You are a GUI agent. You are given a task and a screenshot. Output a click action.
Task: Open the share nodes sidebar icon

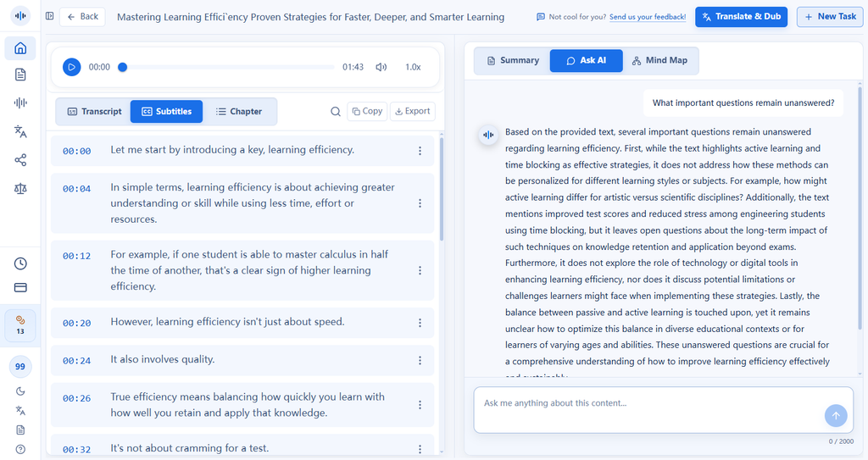pos(20,160)
